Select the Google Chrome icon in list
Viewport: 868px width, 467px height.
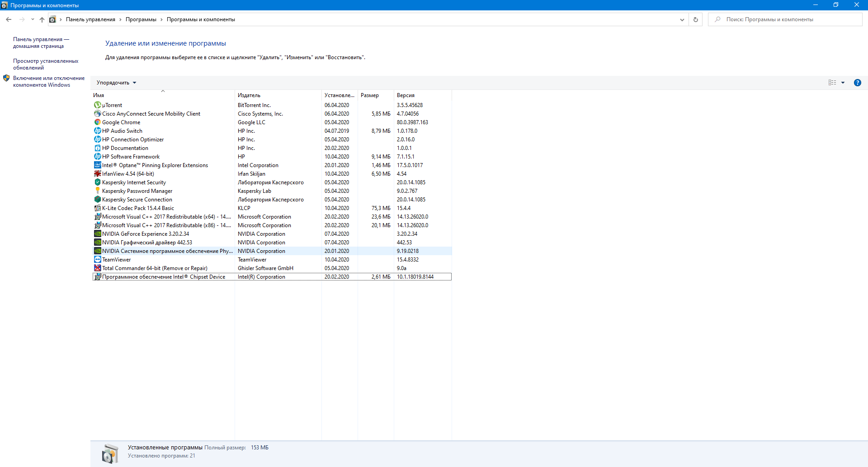(97, 122)
